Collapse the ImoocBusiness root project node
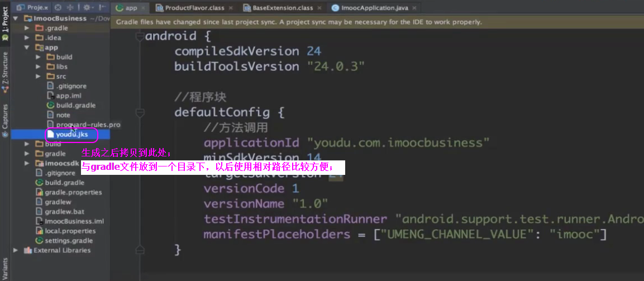 click(16, 18)
